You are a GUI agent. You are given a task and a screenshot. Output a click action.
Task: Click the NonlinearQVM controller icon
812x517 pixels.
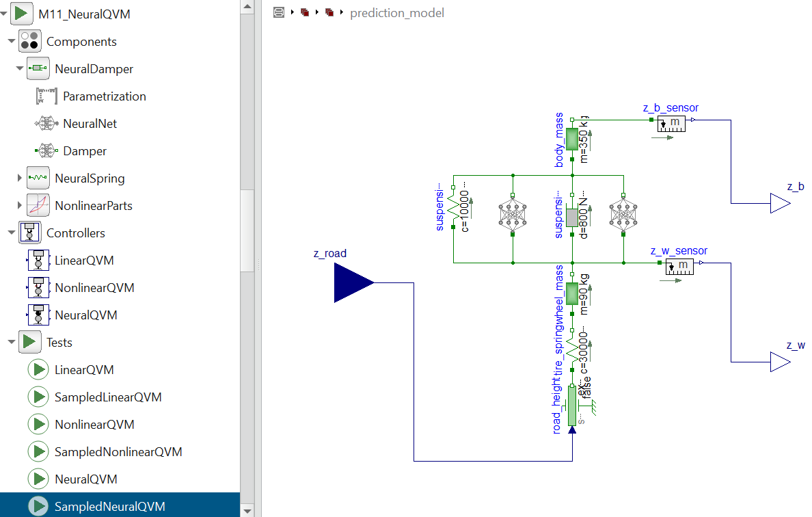click(38, 287)
